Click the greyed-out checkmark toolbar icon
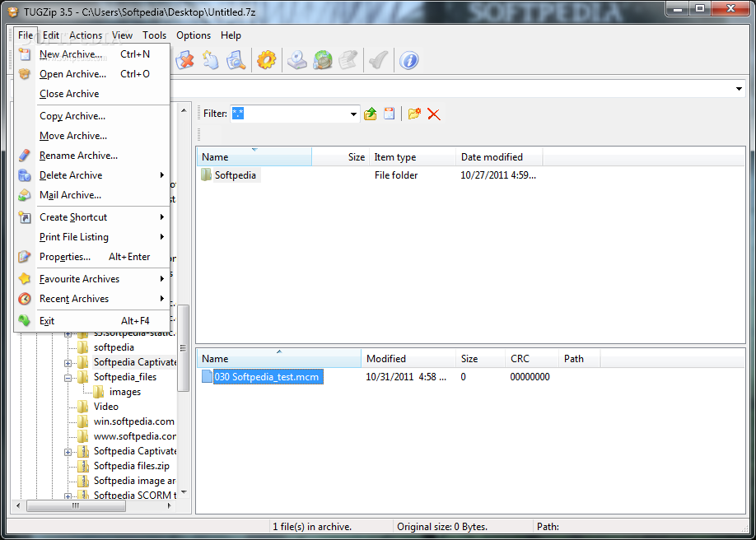Screen dimensions: 756x540 coord(378,61)
